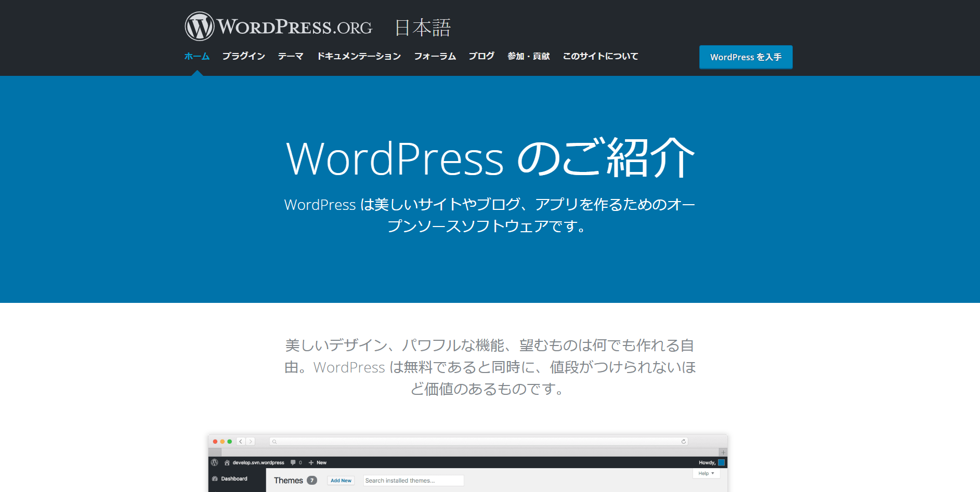980x492 pixels.
Task: Click the home icon beside develop.svn.wordpress
Action: 227,462
